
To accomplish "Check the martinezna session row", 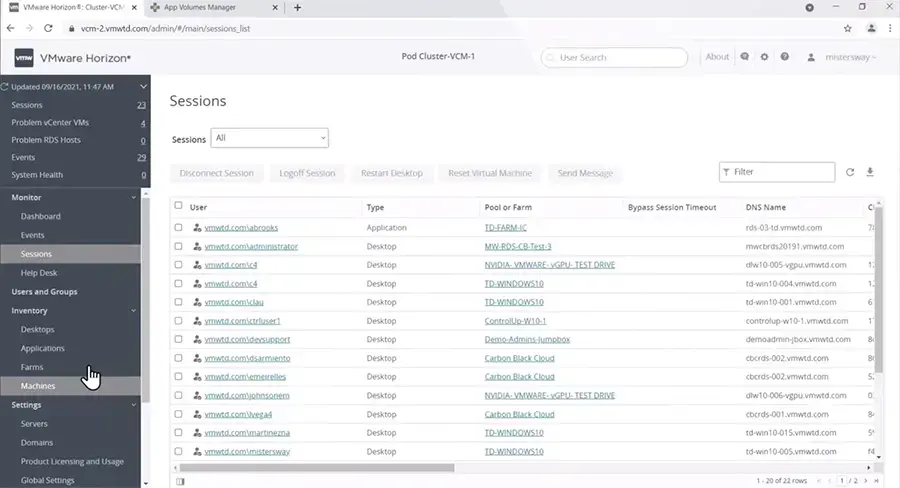I will click(x=179, y=433).
